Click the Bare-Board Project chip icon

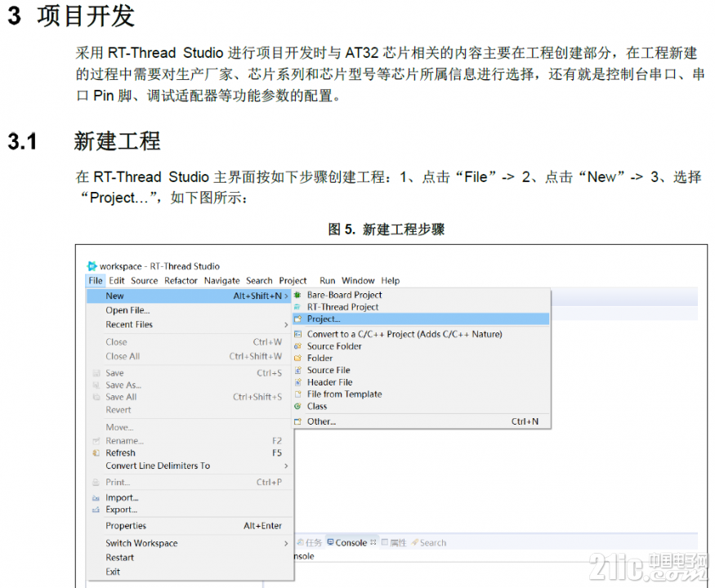tap(297, 295)
